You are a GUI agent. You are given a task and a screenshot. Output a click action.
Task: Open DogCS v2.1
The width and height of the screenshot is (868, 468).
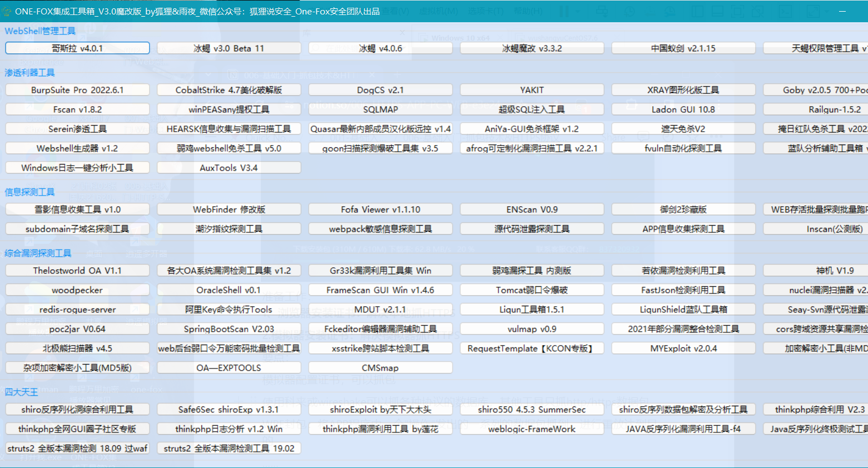[380, 90]
